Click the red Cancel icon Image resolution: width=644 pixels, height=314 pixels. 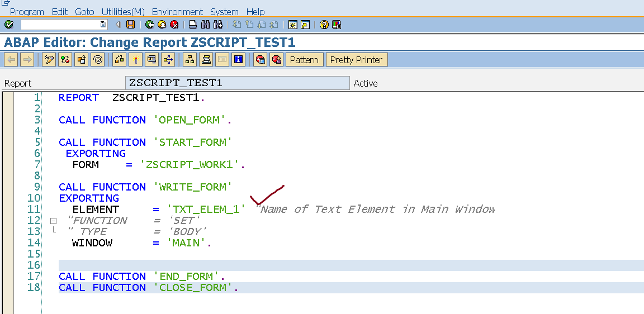[x=174, y=25]
